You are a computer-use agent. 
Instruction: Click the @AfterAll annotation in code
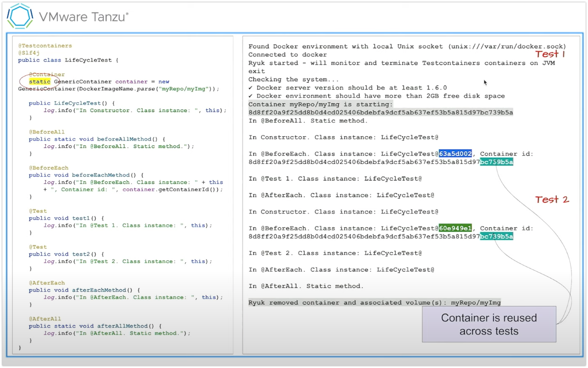point(45,319)
